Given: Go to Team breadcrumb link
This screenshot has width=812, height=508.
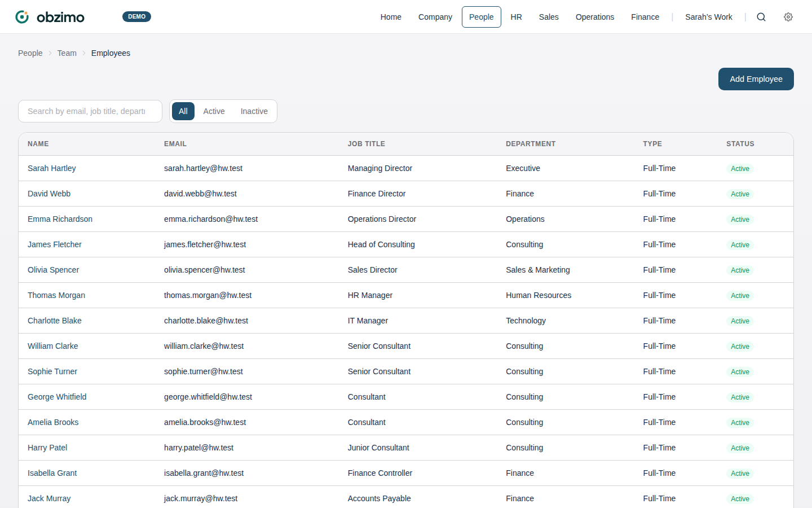Looking at the screenshot, I should pos(67,53).
